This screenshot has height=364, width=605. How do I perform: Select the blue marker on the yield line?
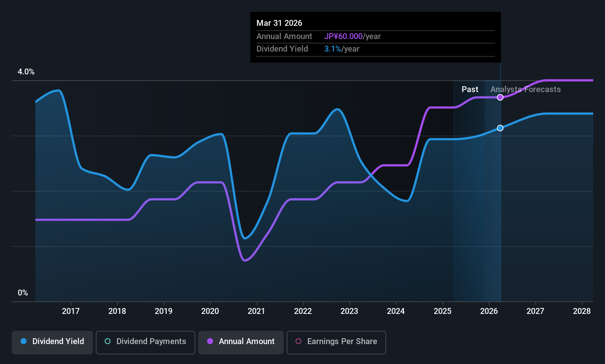(x=500, y=128)
